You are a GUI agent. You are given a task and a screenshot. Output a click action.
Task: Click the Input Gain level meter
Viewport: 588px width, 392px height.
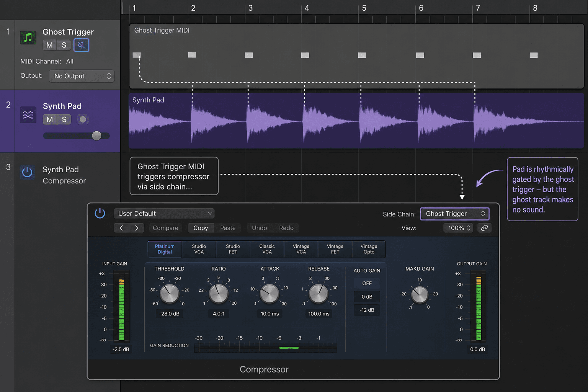tap(122, 306)
